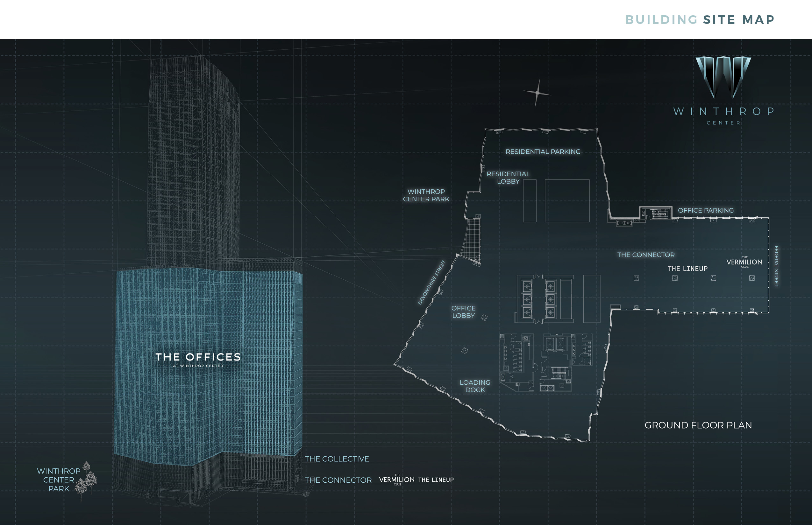The height and width of the screenshot is (525, 812).
Task: Select the GROUND FLOOR PLAN caption
Action: pos(698,425)
